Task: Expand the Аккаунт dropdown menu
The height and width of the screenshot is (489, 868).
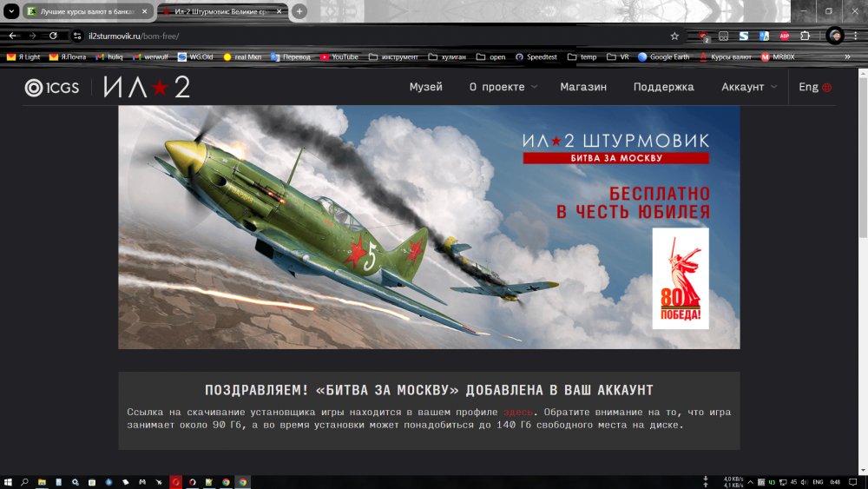Action: 749,87
